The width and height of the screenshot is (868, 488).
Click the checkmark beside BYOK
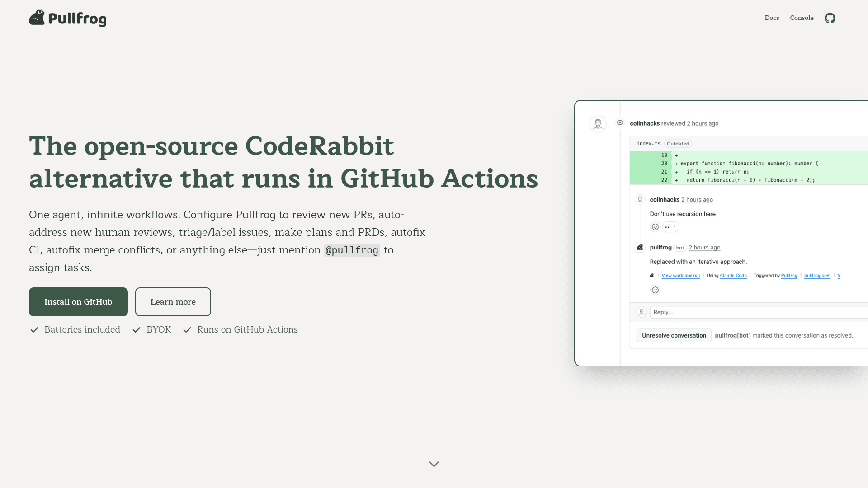pos(137,330)
